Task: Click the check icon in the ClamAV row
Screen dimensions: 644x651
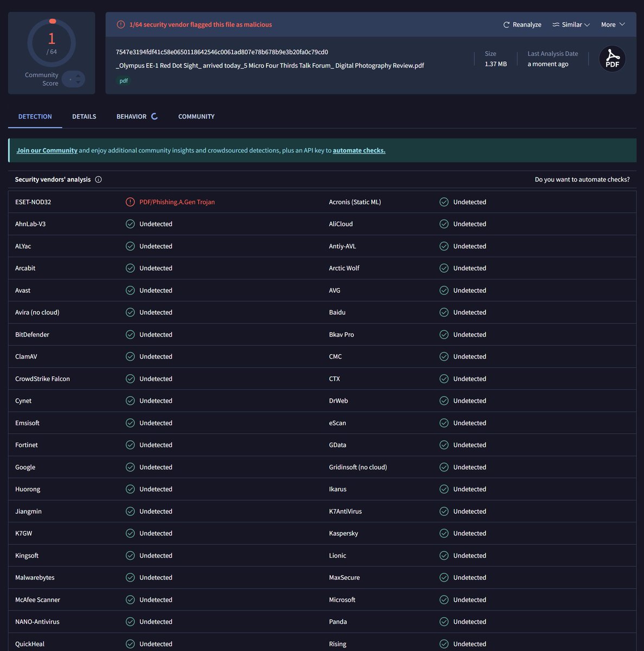Action: pos(130,356)
